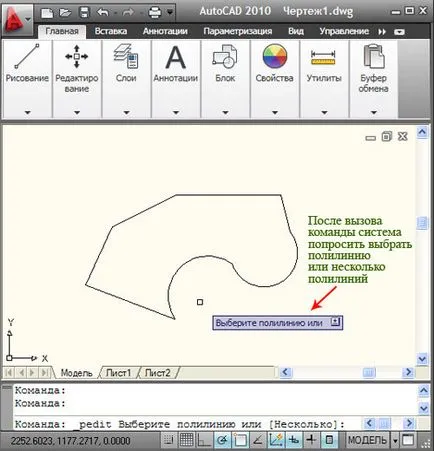434x451 pixels.
Task: Click horizontal scroll right arrow of drawing
Action: tap(408, 372)
